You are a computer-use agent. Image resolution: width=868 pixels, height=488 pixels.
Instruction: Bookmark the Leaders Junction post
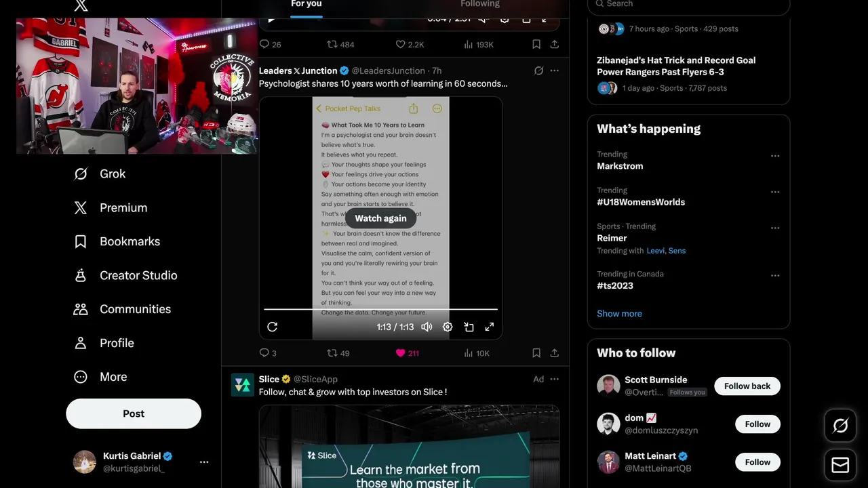pos(536,353)
